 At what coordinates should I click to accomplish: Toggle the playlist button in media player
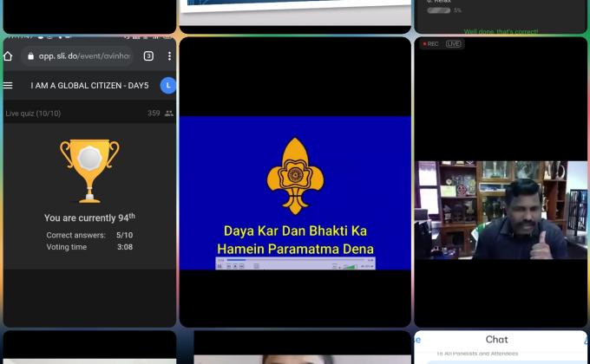(x=256, y=266)
